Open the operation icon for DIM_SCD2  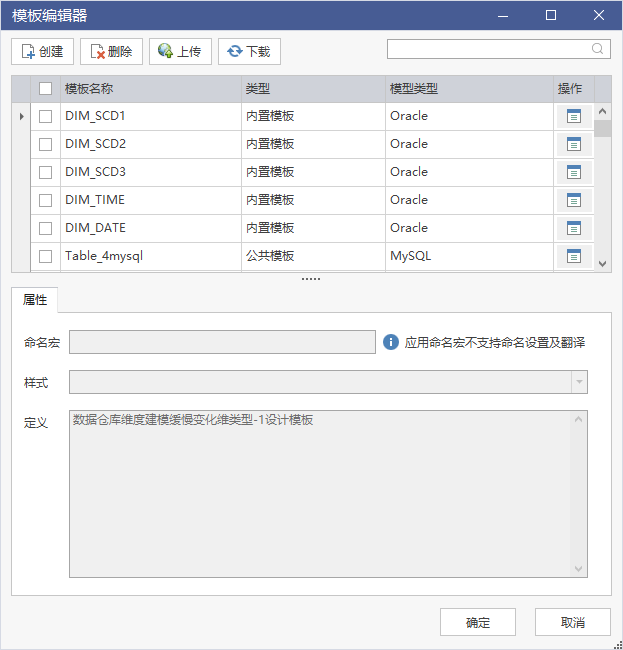pyautogui.click(x=574, y=144)
